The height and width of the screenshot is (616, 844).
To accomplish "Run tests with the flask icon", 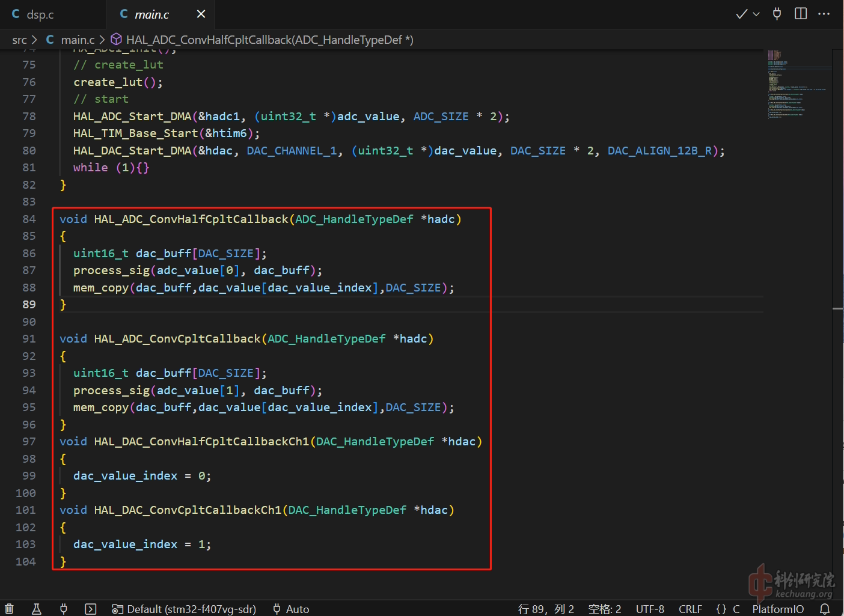I will pyautogui.click(x=36, y=609).
